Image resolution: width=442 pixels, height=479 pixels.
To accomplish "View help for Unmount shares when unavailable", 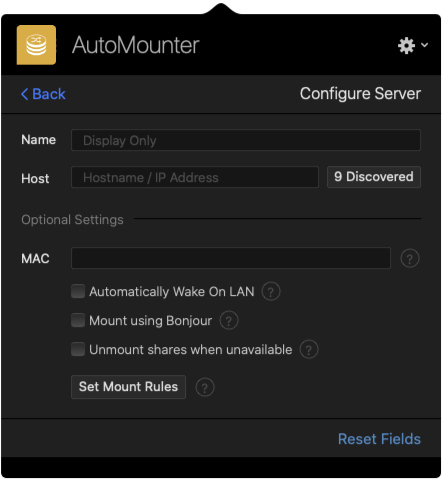I will pos(309,350).
